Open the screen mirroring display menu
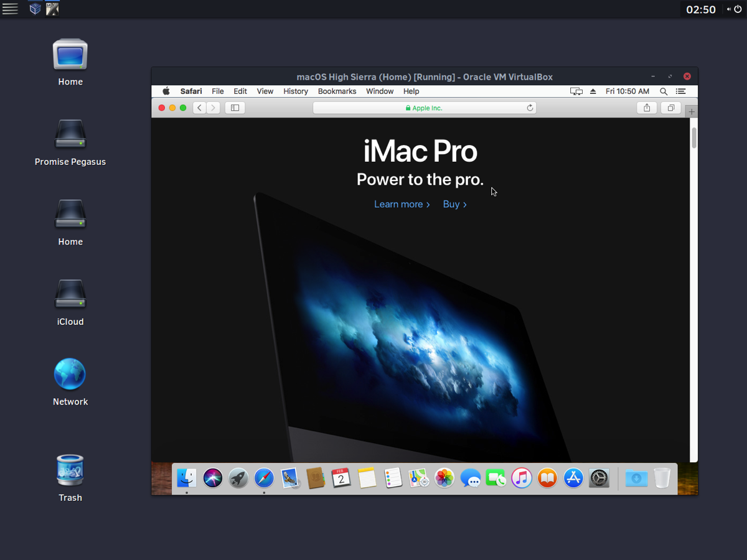 click(x=576, y=91)
